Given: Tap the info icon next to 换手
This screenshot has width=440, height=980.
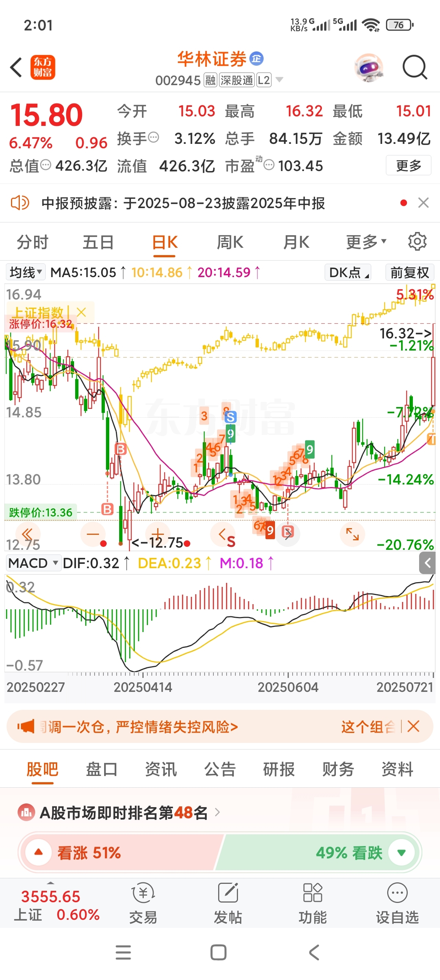Looking at the screenshot, I should 153,137.
